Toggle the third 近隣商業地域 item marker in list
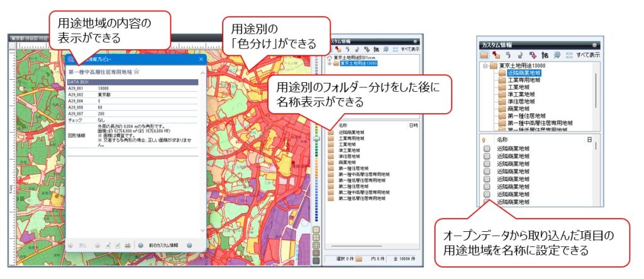The width and height of the screenshot is (644, 279). [486, 163]
